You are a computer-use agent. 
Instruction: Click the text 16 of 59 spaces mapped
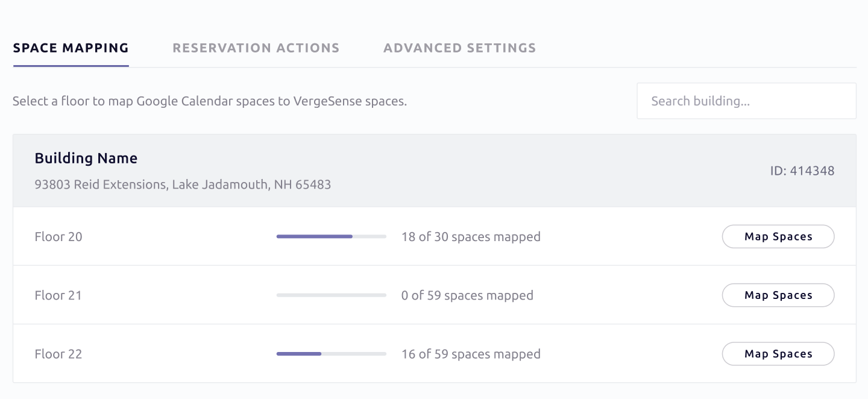coord(471,354)
